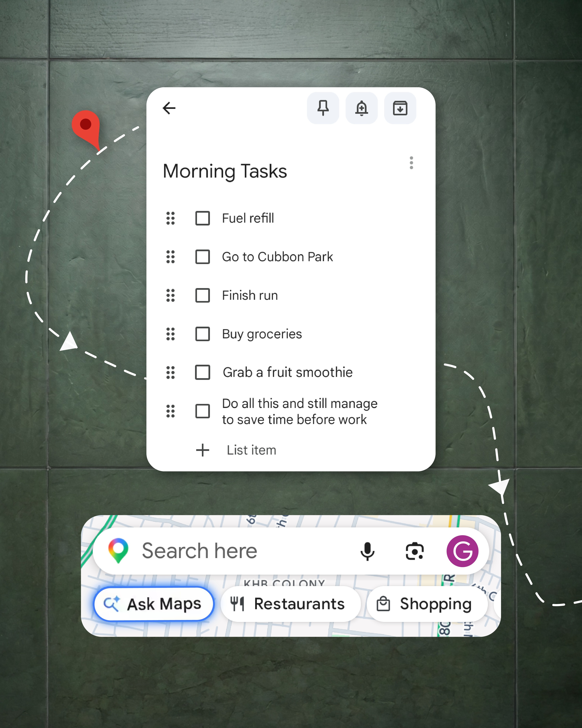Grab the drag handle for Grab a fruit smoothie
The height and width of the screenshot is (728, 582).
pos(171,372)
